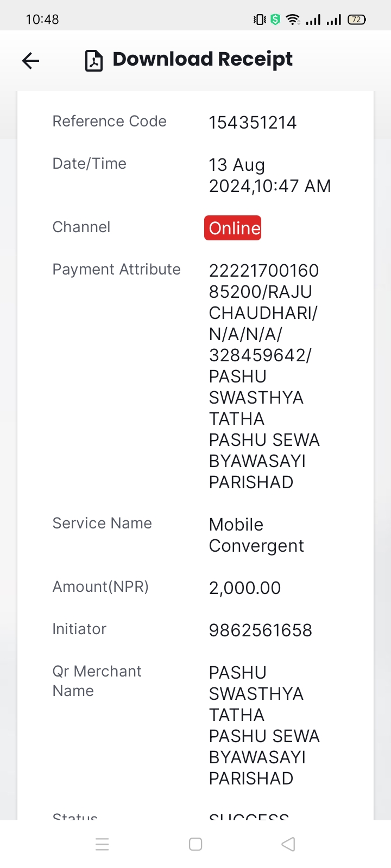
Task: Tap the Mobile Convergent service name value
Action: click(256, 535)
